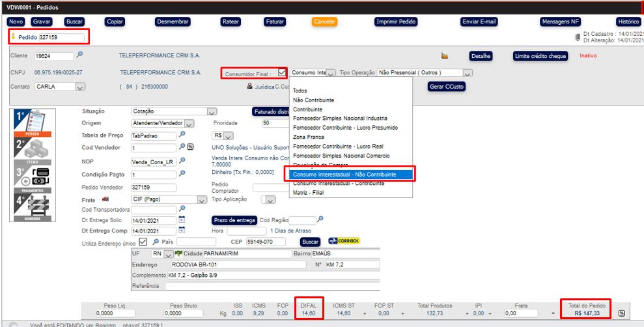Click the magnifier search icon beside Cliente field
Viewport: 644px width, 327px height.
[x=80, y=55]
